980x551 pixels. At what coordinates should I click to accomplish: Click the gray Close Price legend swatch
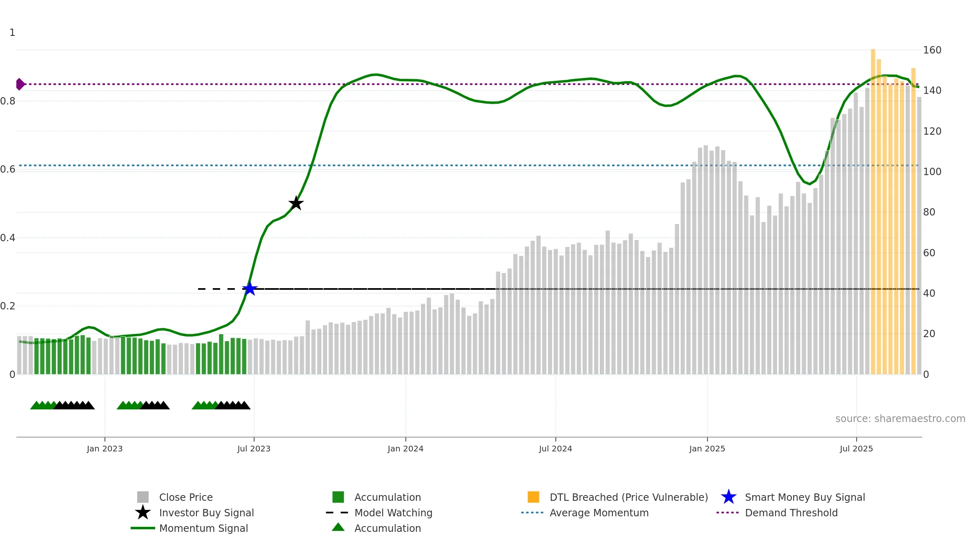[x=143, y=497]
